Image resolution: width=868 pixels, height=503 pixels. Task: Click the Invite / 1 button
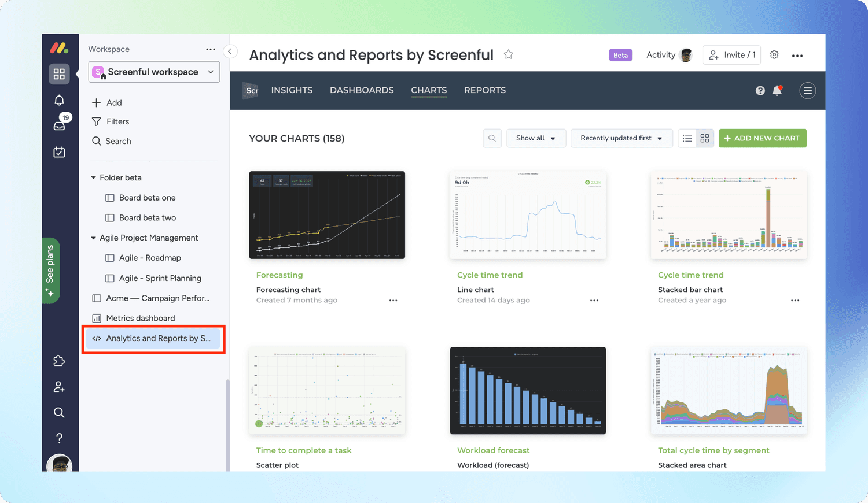click(x=731, y=55)
